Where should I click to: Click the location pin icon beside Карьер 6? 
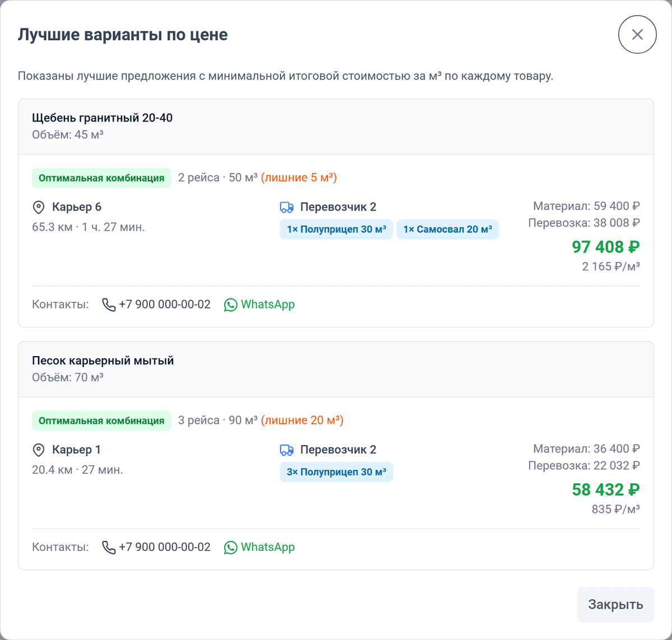(39, 208)
